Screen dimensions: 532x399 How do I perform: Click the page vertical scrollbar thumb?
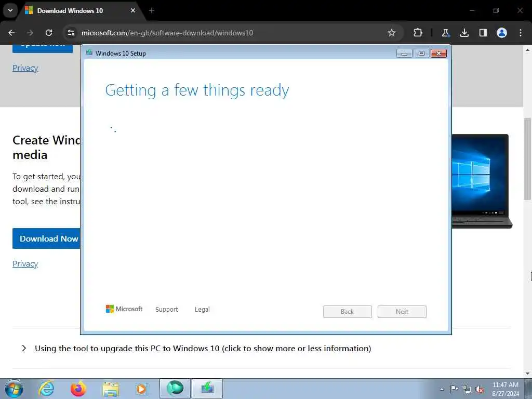(528, 159)
